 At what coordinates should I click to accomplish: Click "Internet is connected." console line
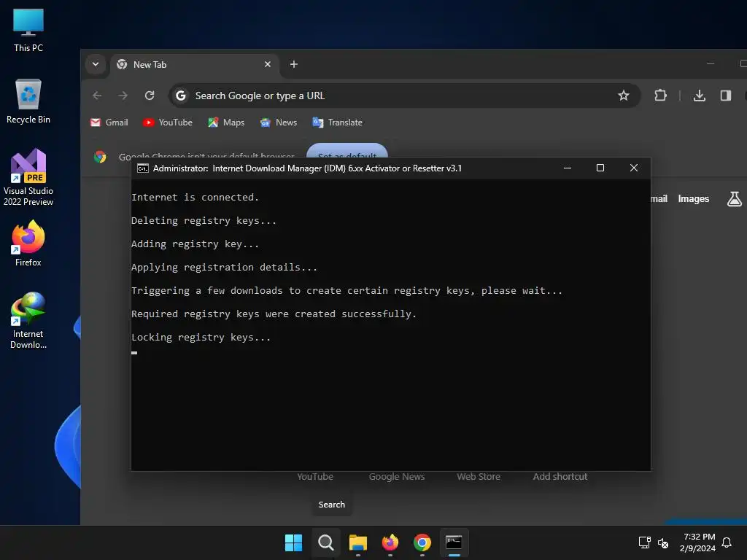click(x=195, y=197)
